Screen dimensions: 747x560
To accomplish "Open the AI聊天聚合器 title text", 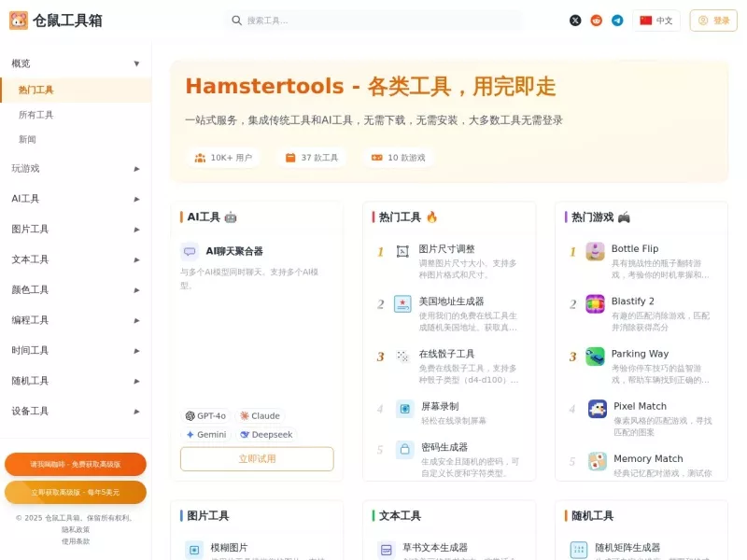I will click(x=234, y=251).
